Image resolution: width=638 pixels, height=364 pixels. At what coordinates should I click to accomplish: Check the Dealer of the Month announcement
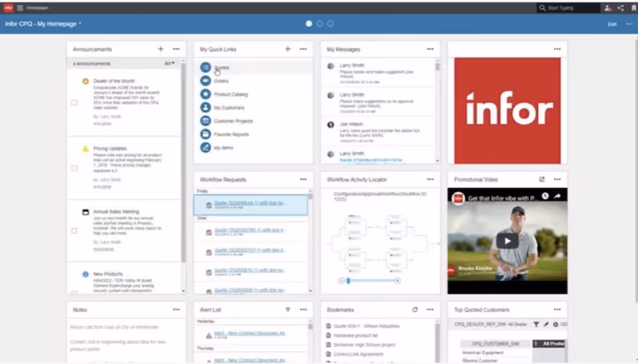tap(74, 103)
